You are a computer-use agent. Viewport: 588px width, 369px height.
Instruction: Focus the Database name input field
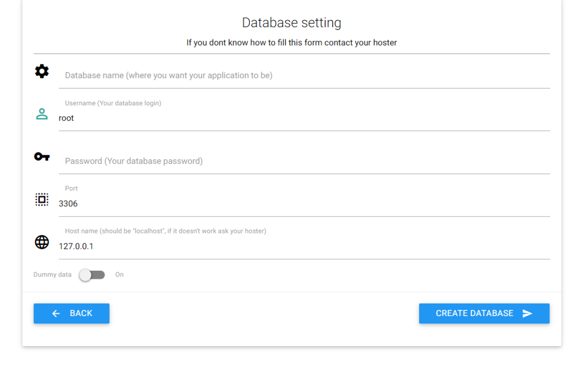(x=304, y=75)
